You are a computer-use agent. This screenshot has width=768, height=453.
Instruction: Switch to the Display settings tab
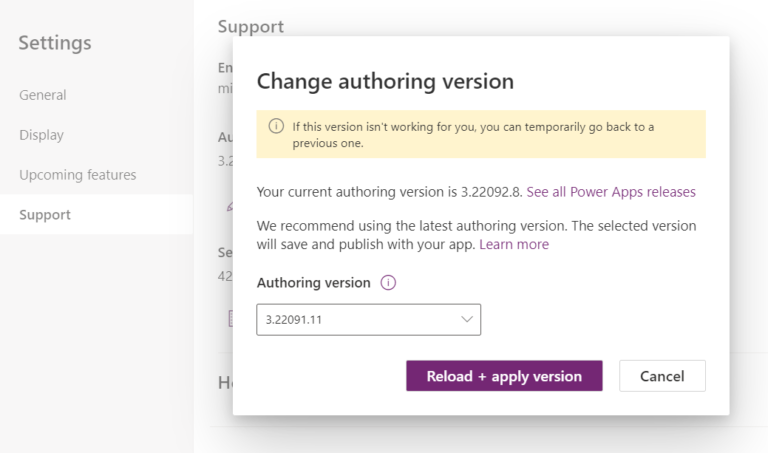click(42, 135)
